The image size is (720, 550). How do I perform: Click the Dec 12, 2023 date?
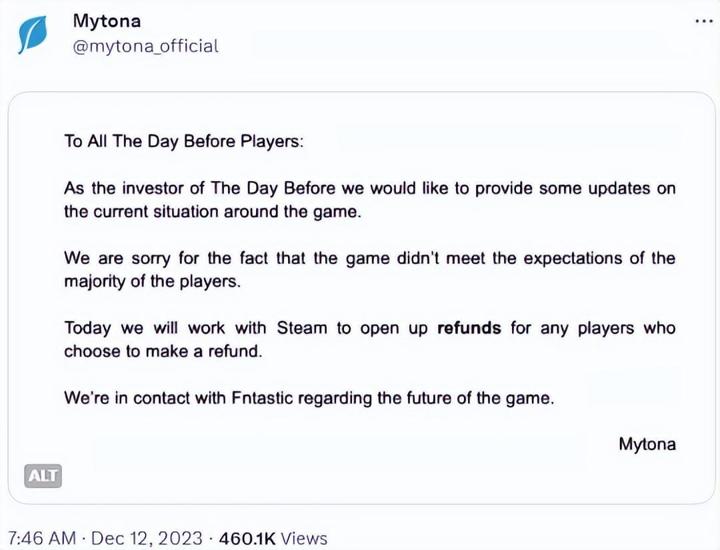pos(147,538)
